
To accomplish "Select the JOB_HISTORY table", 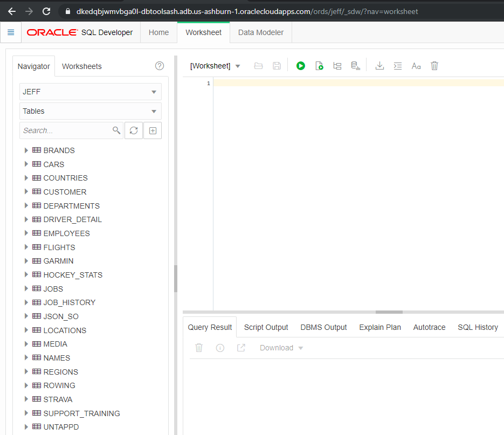I will [x=70, y=302].
